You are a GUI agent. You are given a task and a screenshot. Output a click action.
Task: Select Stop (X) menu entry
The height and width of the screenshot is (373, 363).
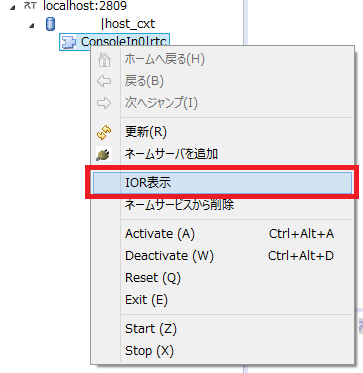coord(222,351)
